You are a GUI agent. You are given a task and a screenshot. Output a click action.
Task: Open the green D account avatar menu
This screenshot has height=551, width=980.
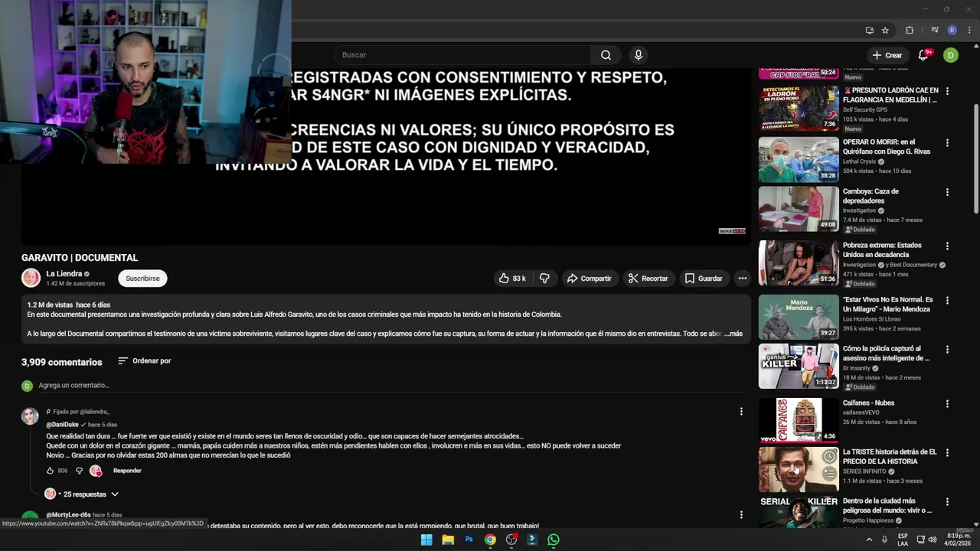point(951,55)
